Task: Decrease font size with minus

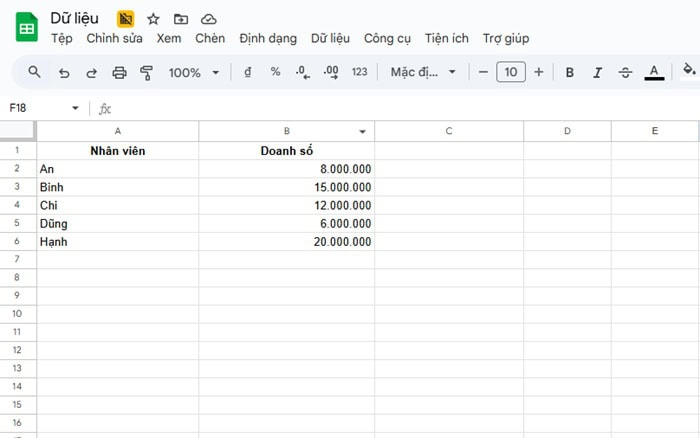Action: (x=483, y=72)
